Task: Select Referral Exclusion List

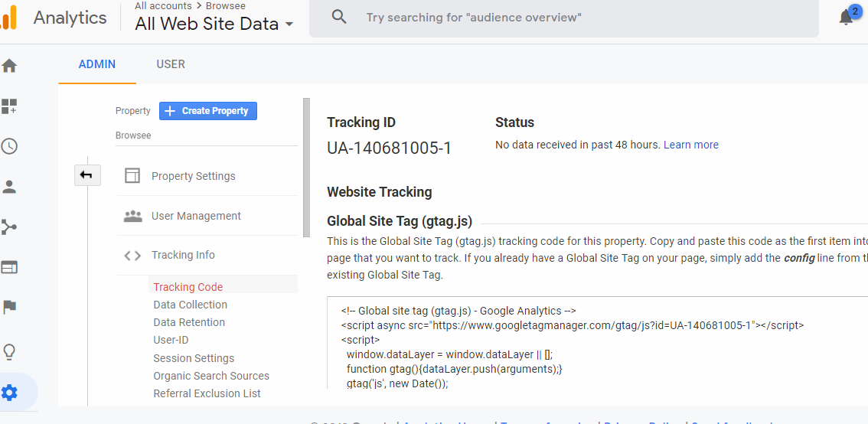Action: pyautogui.click(x=207, y=393)
